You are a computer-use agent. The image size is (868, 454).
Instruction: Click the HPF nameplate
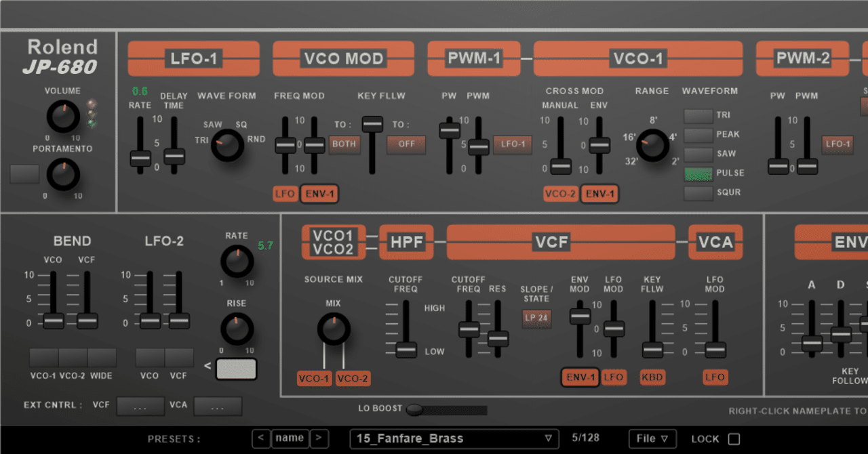tap(406, 242)
